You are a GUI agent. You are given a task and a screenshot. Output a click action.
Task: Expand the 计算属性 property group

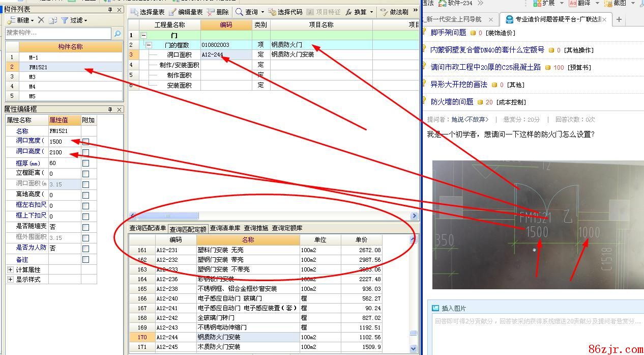(10, 269)
